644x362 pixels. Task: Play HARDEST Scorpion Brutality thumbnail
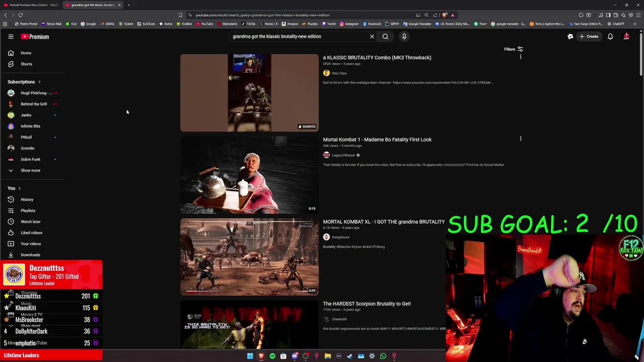(x=250, y=324)
